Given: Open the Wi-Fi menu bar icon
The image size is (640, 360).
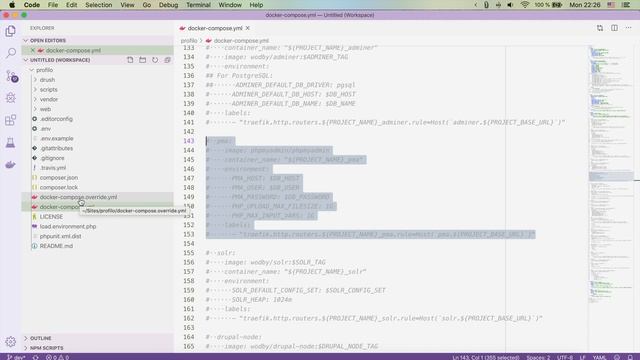Looking at the screenshot, I should point(525,5).
